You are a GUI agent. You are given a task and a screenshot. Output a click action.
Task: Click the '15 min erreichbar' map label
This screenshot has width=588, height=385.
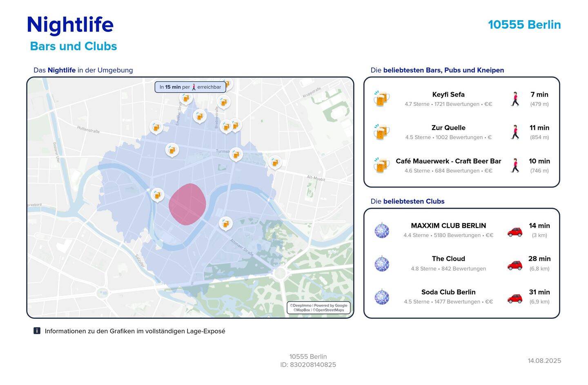(190, 87)
